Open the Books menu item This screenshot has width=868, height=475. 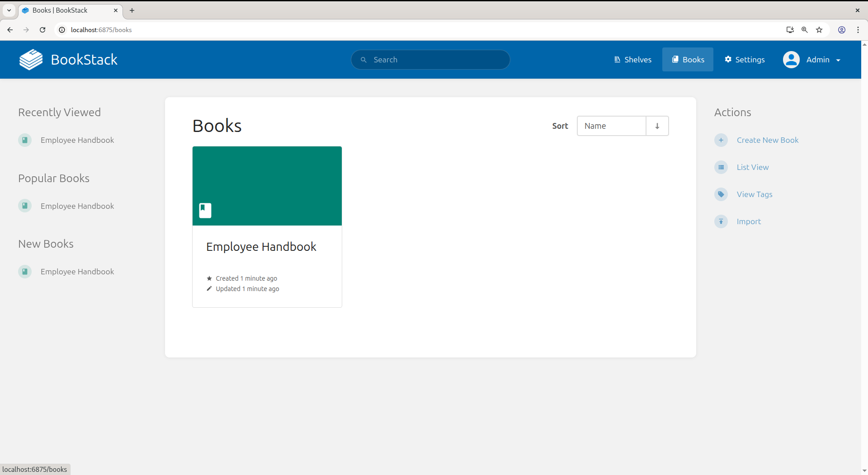point(688,60)
